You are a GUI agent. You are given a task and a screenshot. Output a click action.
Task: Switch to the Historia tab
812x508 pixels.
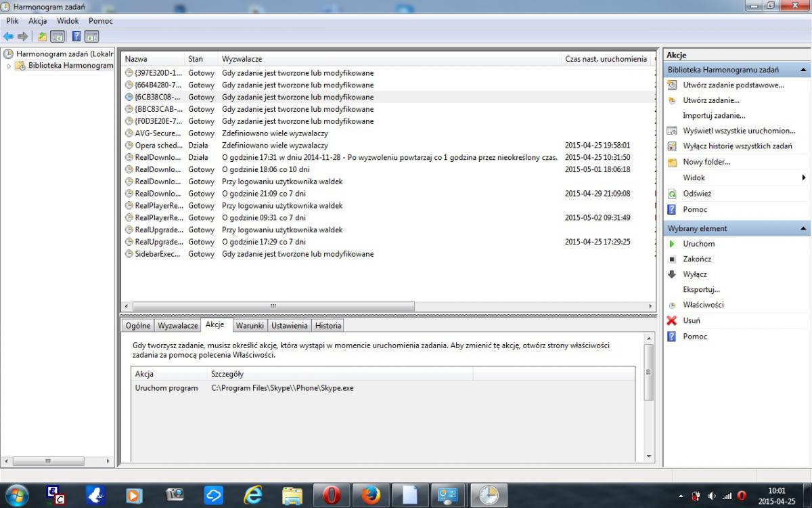pyautogui.click(x=328, y=326)
